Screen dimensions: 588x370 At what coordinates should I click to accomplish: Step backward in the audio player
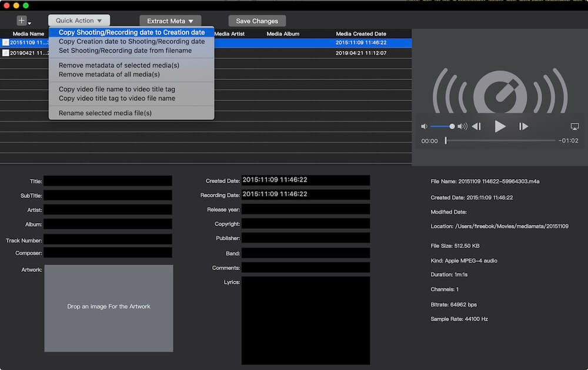click(x=476, y=127)
